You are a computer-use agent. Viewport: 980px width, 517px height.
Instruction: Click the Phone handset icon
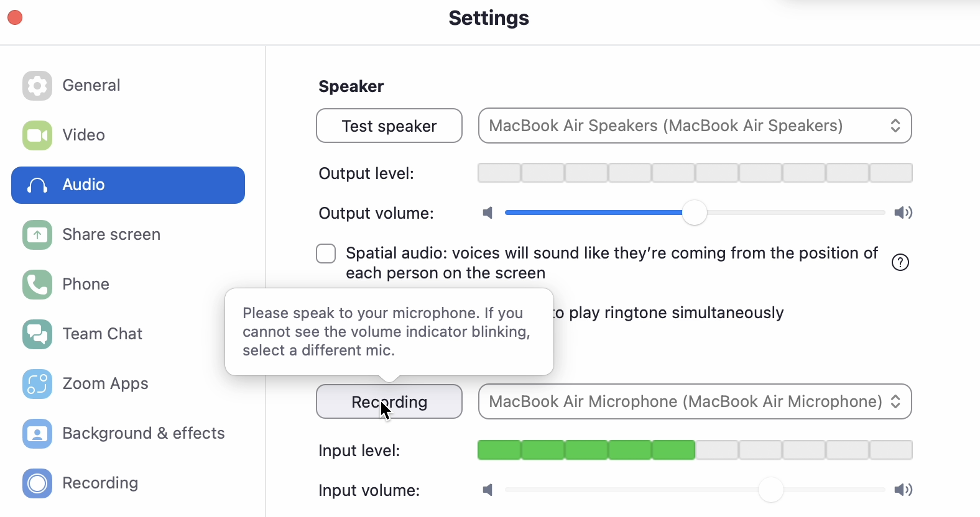click(37, 285)
